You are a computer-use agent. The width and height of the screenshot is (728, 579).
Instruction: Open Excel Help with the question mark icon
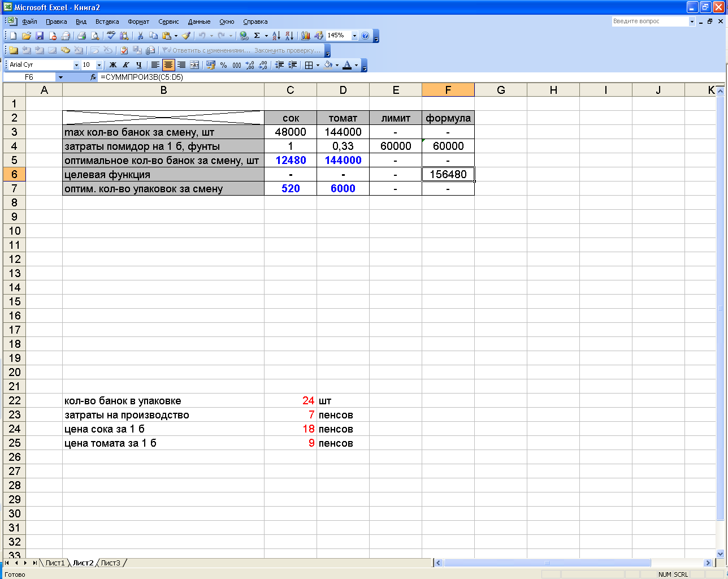[365, 36]
